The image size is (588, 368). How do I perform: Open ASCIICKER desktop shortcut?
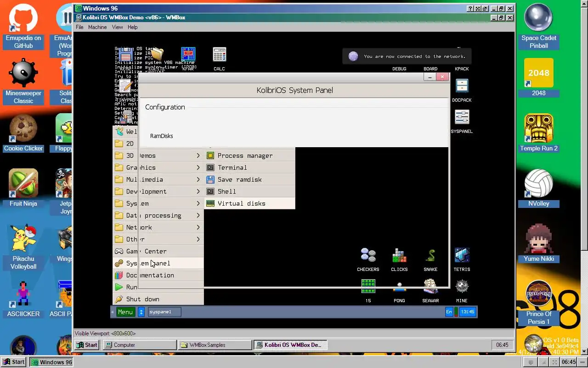pos(23,299)
